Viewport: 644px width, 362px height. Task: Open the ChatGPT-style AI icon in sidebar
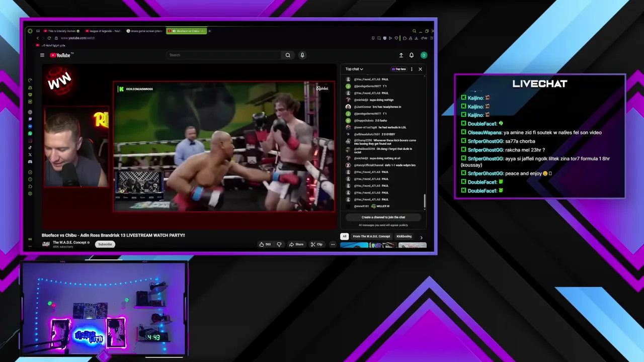30,112
